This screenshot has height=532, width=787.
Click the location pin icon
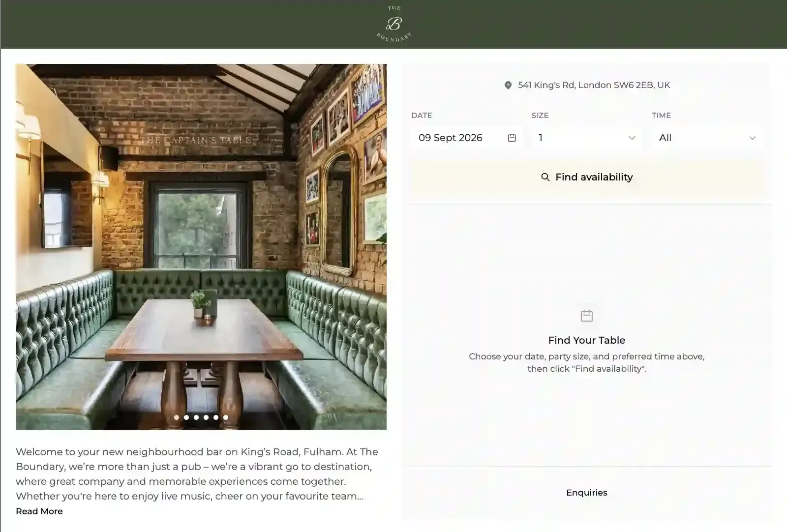tap(508, 85)
